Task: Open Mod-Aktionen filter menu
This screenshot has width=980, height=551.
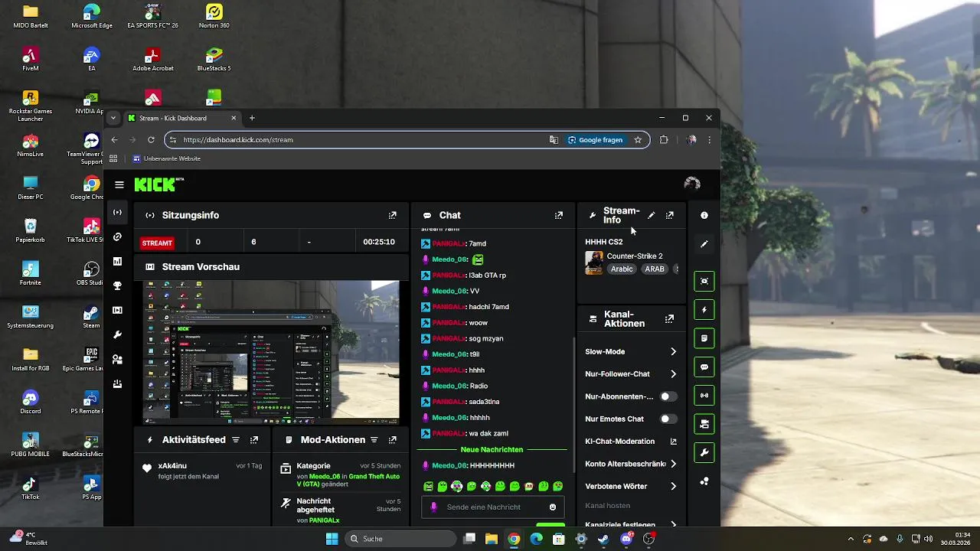Action: coord(374,440)
